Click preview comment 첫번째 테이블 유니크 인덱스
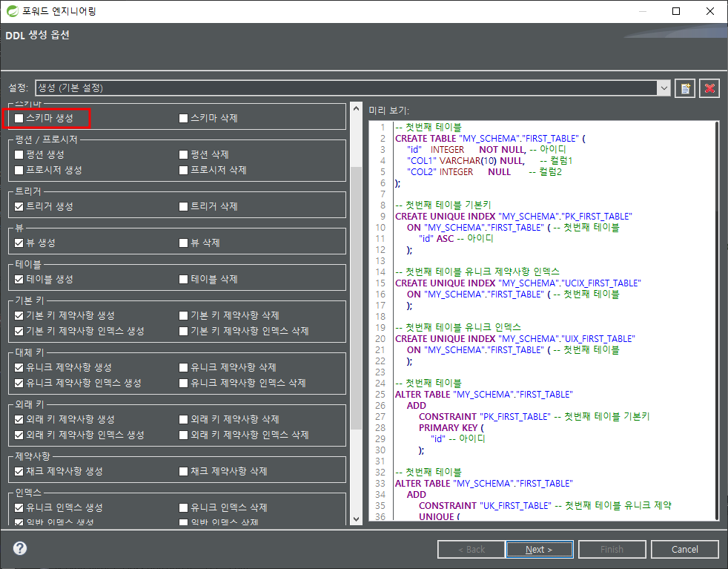Screen dimensions: 728x569 (x=458, y=327)
